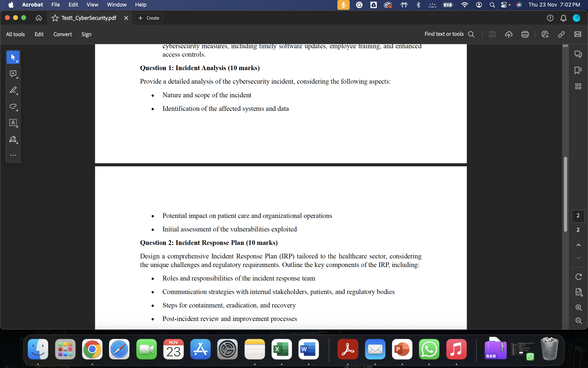Screen dimensions: 588x368
Task: Go to previous page with up arrow
Action: click(x=579, y=245)
